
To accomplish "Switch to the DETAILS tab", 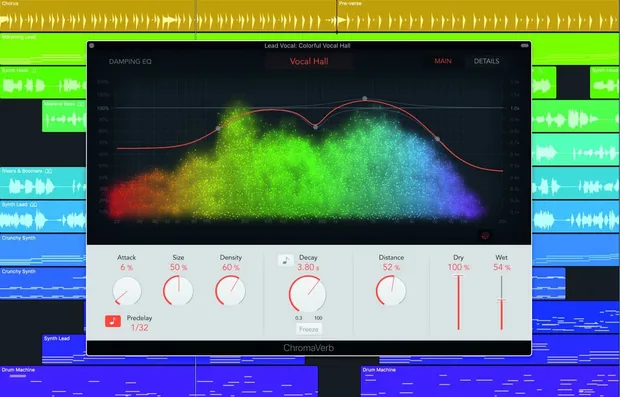I will coord(486,61).
